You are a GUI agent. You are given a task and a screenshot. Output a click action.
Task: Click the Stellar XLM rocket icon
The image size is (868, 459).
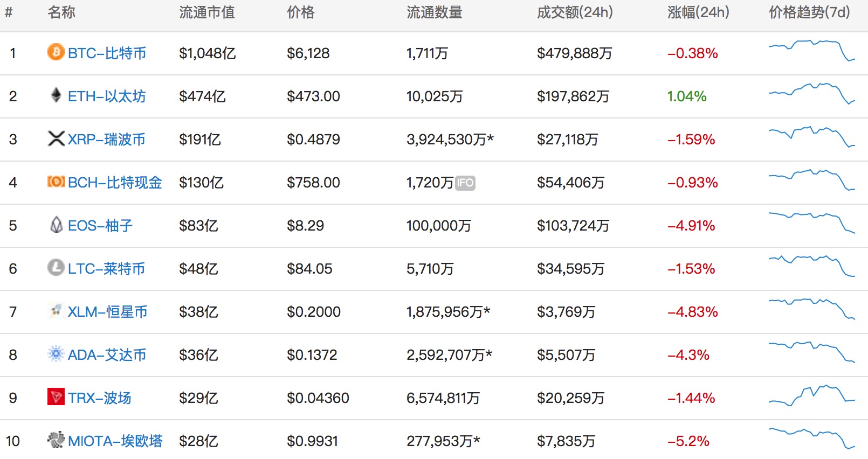[x=56, y=310]
